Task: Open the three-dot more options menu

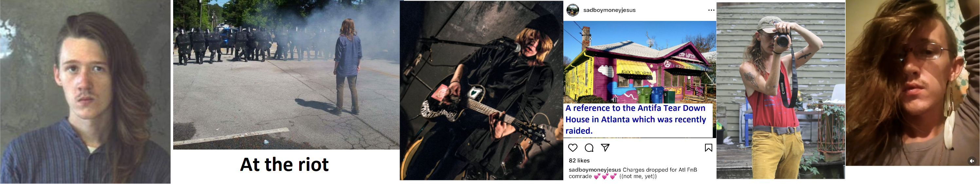Action: pyautogui.click(x=711, y=10)
